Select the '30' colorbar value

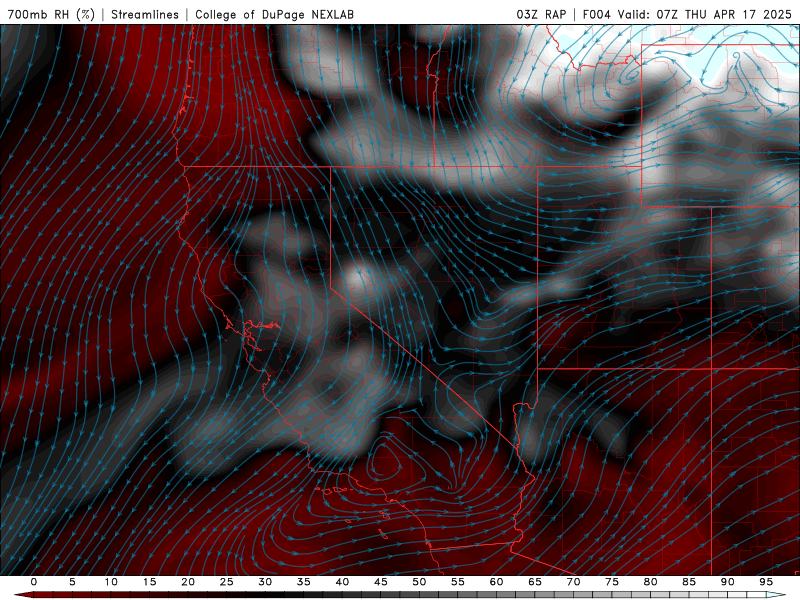click(x=265, y=582)
